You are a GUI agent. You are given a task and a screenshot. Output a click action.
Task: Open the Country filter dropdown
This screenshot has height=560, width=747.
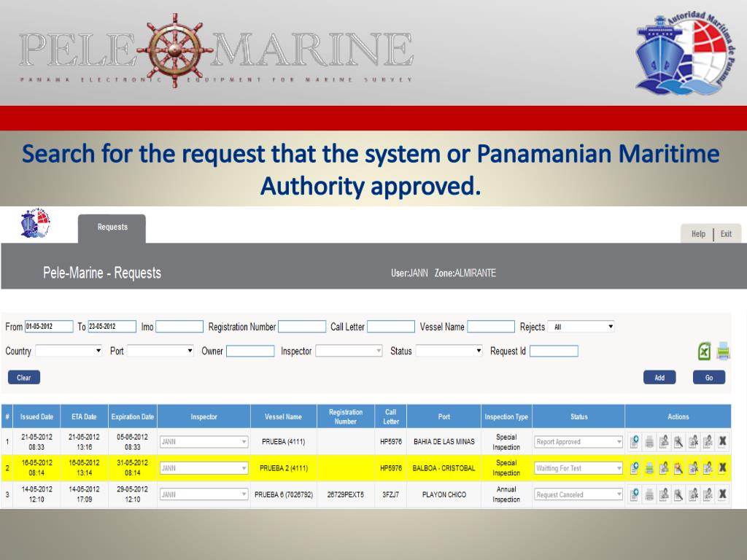(x=69, y=351)
